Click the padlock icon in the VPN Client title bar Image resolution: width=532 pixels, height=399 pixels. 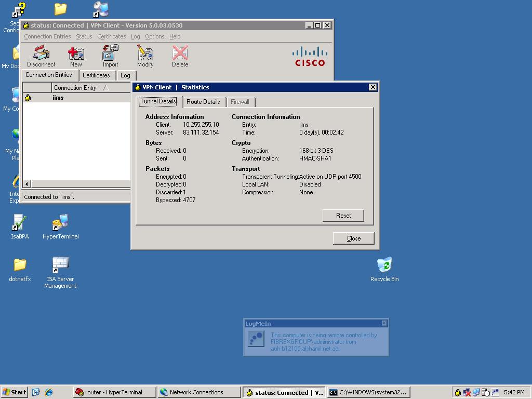point(26,25)
